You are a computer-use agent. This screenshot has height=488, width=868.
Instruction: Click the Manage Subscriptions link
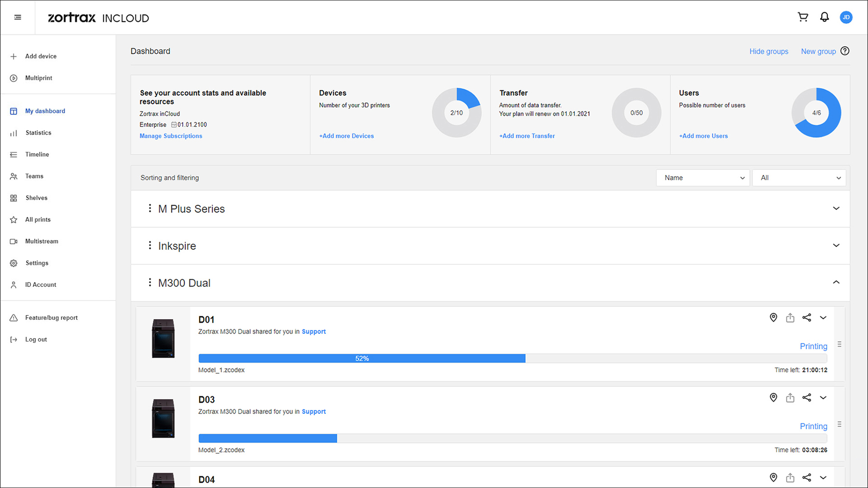pos(171,136)
